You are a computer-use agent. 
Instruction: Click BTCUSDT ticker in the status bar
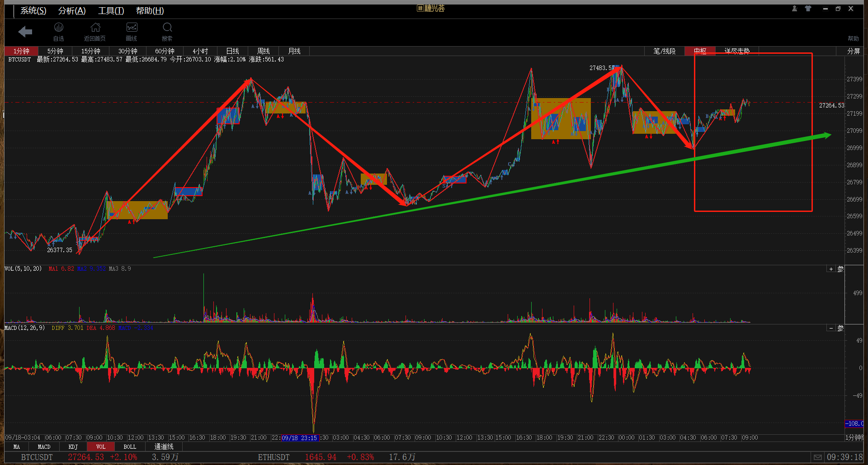pyautogui.click(x=37, y=457)
